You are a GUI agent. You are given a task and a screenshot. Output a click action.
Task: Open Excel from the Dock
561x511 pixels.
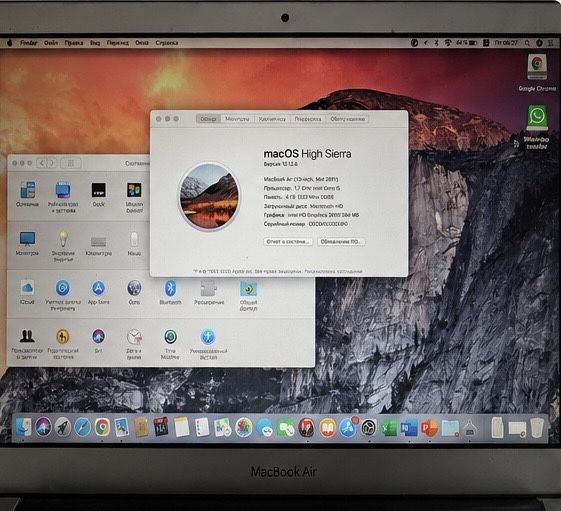(389, 427)
